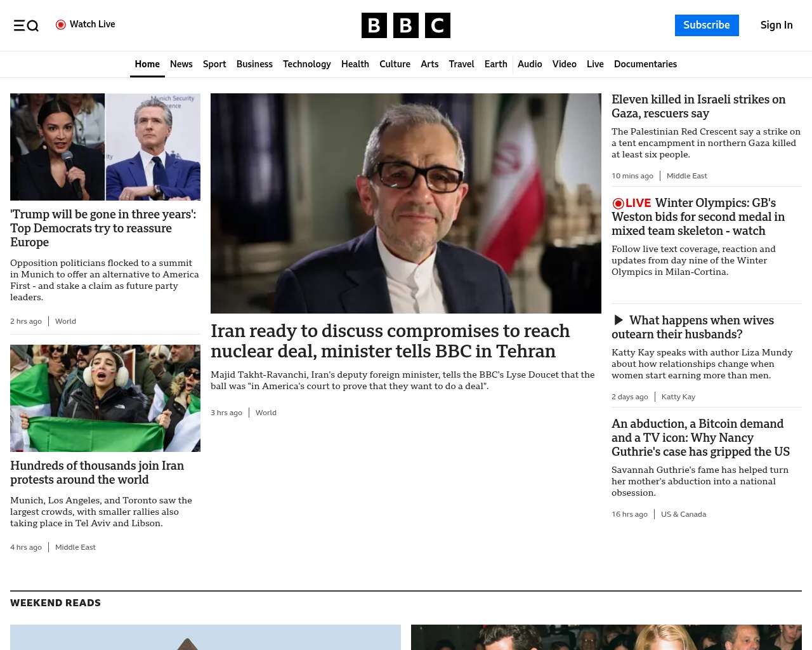Click Middle East tag under Gaza strikes story

click(x=687, y=176)
